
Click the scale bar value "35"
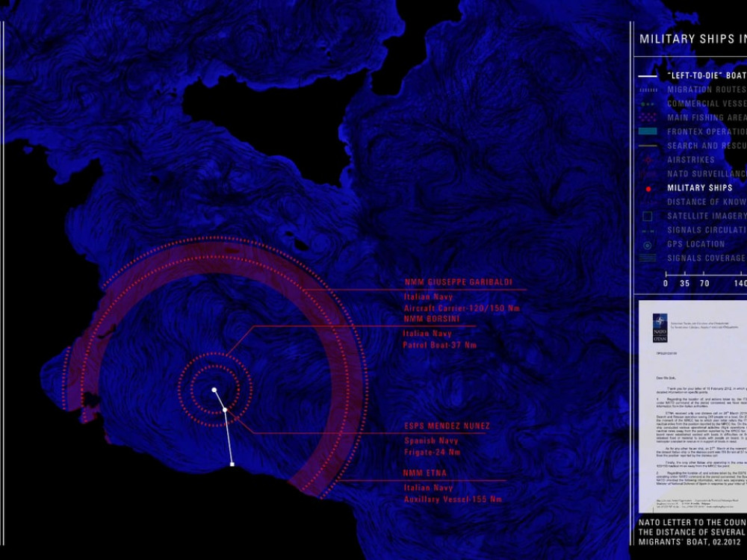pos(684,283)
